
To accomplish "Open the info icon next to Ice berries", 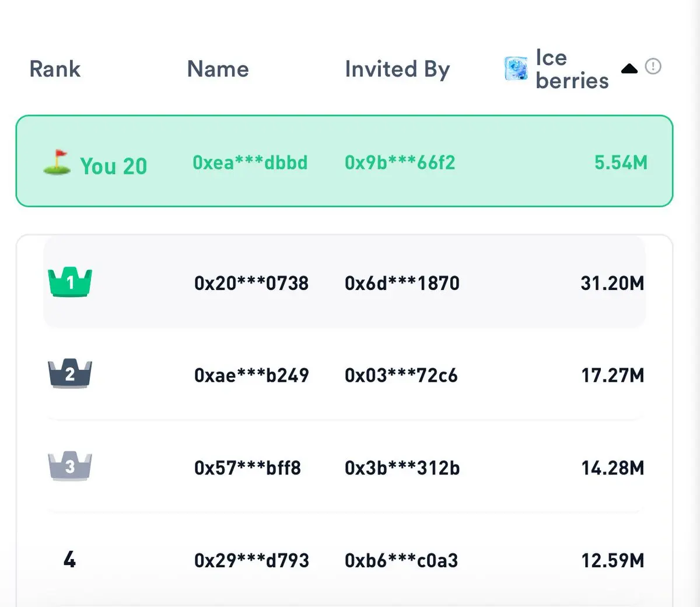I will pos(653,67).
